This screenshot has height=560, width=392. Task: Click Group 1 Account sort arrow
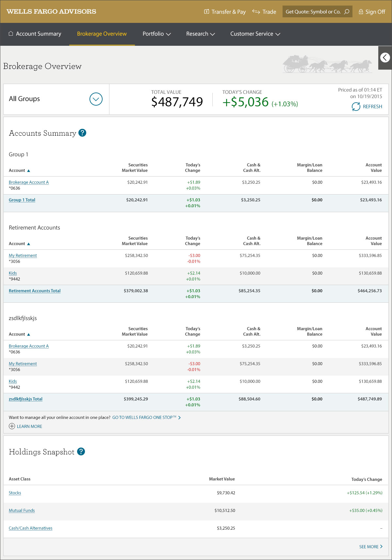[28, 171]
